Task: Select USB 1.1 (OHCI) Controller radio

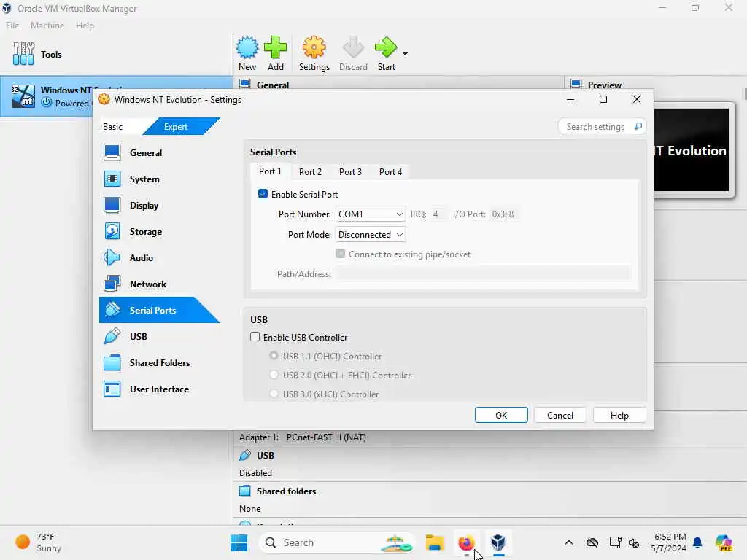Action: pyautogui.click(x=274, y=356)
